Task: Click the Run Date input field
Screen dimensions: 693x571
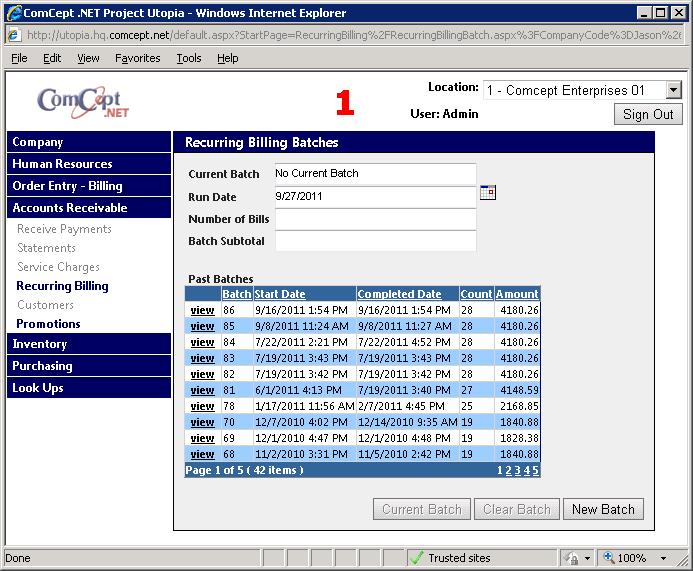Action: (375, 197)
